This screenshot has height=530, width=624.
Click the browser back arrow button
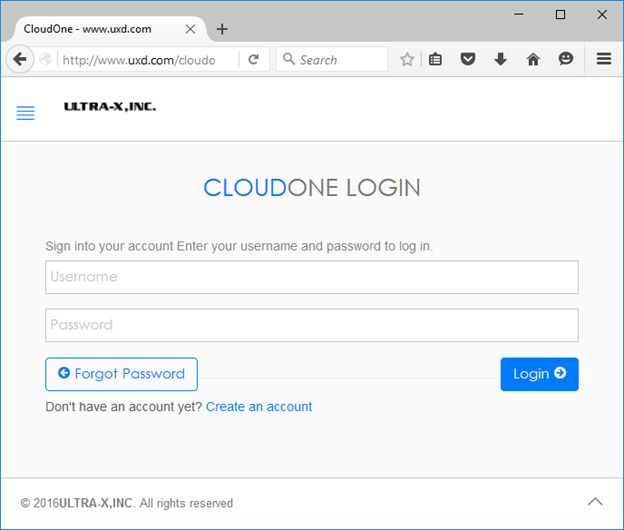(x=19, y=59)
